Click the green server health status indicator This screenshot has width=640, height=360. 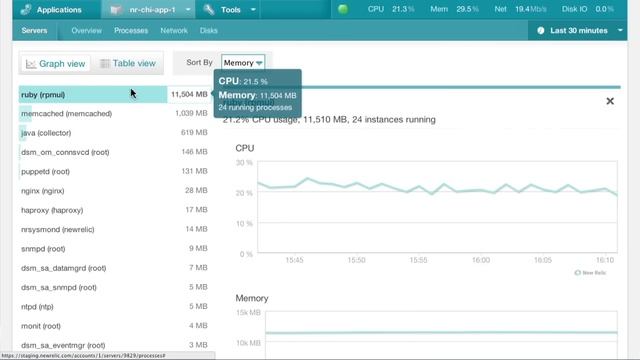pos(343,9)
